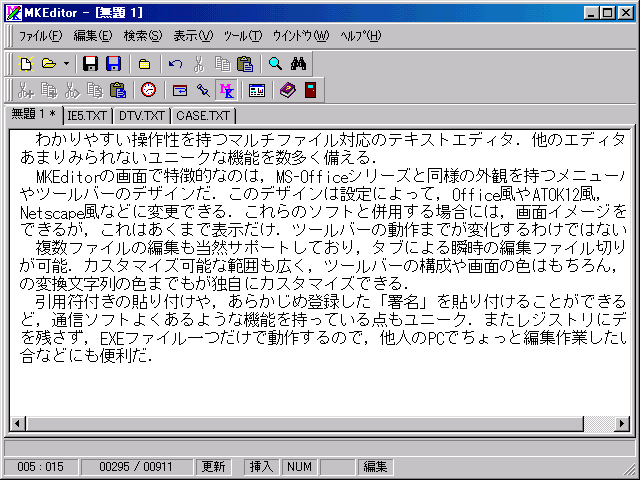Open the ヘルプ(H) menu
The width and height of the screenshot is (640, 480).
tap(361, 36)
